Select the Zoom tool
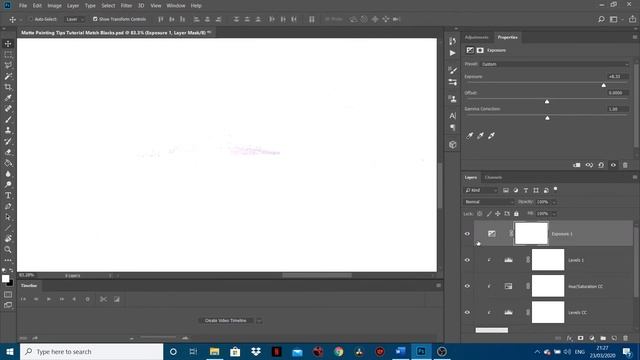The height and width of the screenshot is (360, 640). click(8, 249)
